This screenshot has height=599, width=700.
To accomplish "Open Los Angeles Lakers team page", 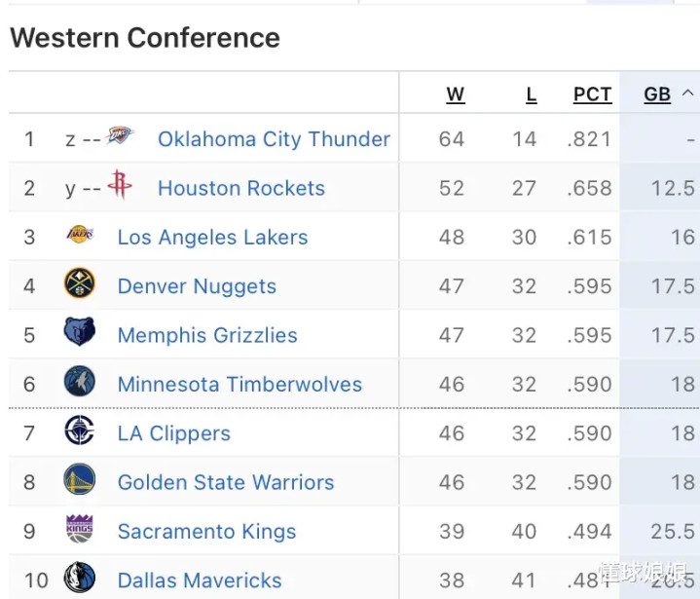I will pos(212,237).
